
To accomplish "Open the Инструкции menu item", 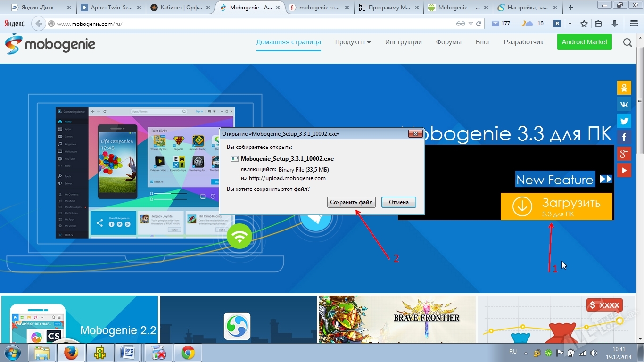I will pyautogui.click(x=403, y=42).
